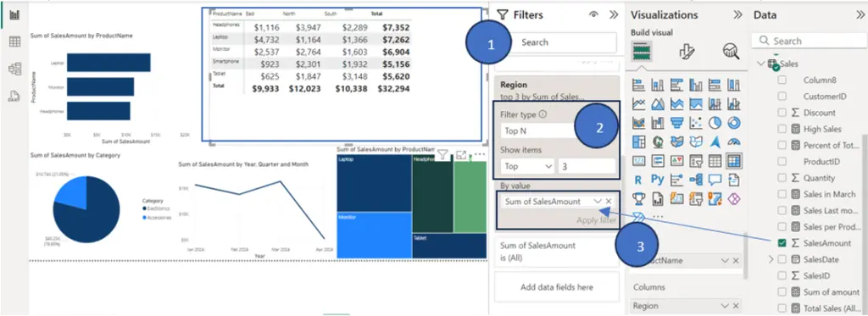This screenshot has height=316, width=868.
Task: Select the Matrix visual icon
Action: coord(734,161)
